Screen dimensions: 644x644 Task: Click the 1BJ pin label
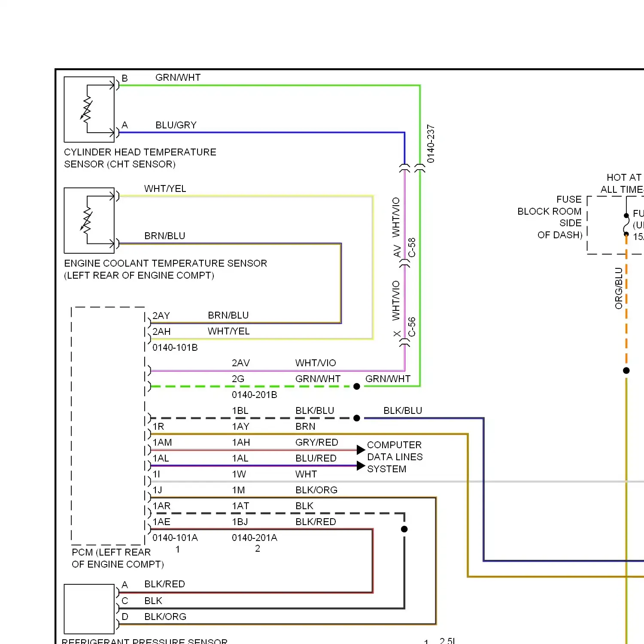coord(240,522)
